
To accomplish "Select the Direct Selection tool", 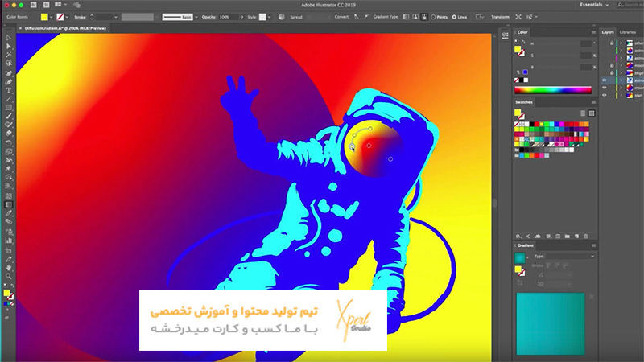I will click(9, 47).
